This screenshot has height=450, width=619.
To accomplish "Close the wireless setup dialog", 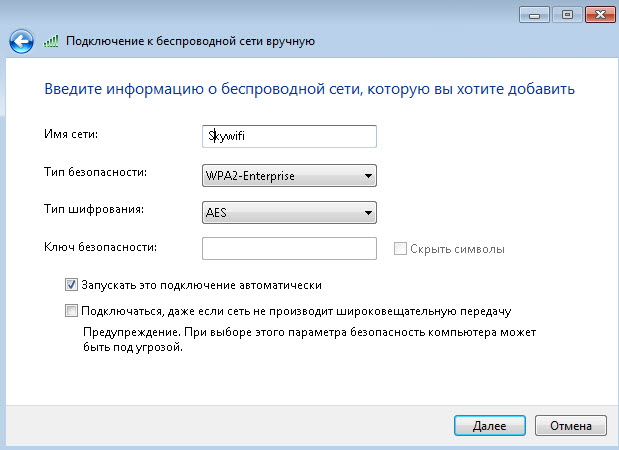I will pos(600,15).
